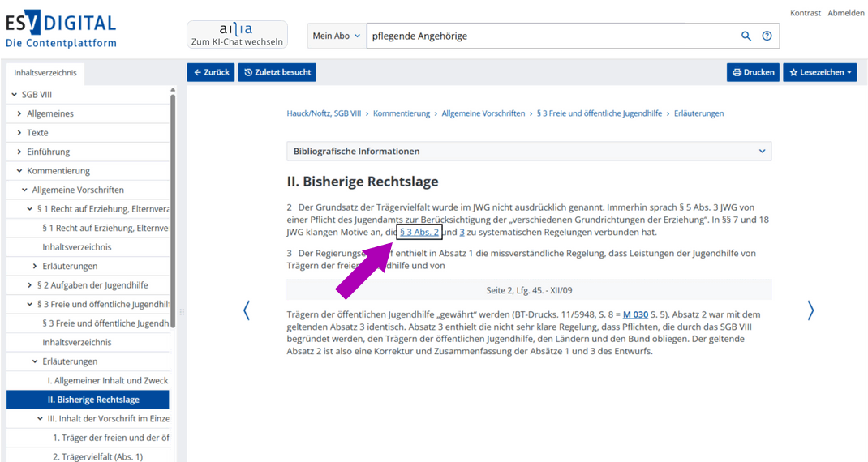Switch to the KI-Chat
The height and width of the screenshot is (462, 868).
pyautogui.click(x=237, y=35)
